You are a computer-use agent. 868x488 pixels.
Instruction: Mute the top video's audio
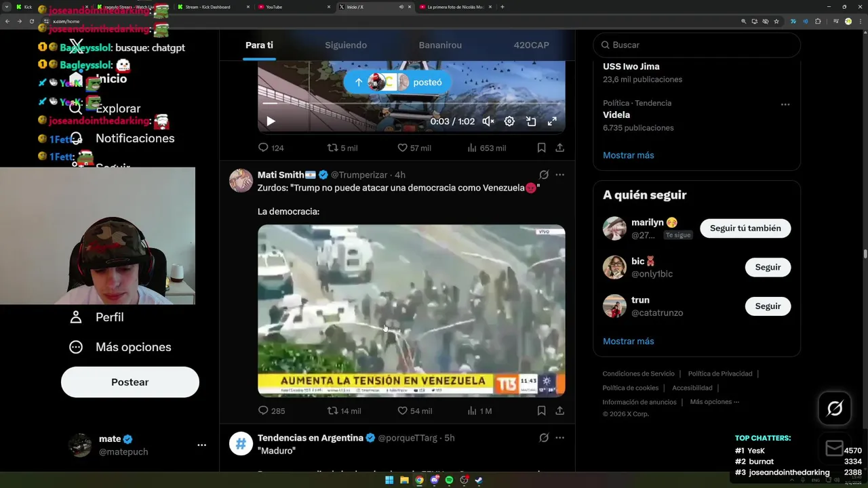(x=488, y=121)
